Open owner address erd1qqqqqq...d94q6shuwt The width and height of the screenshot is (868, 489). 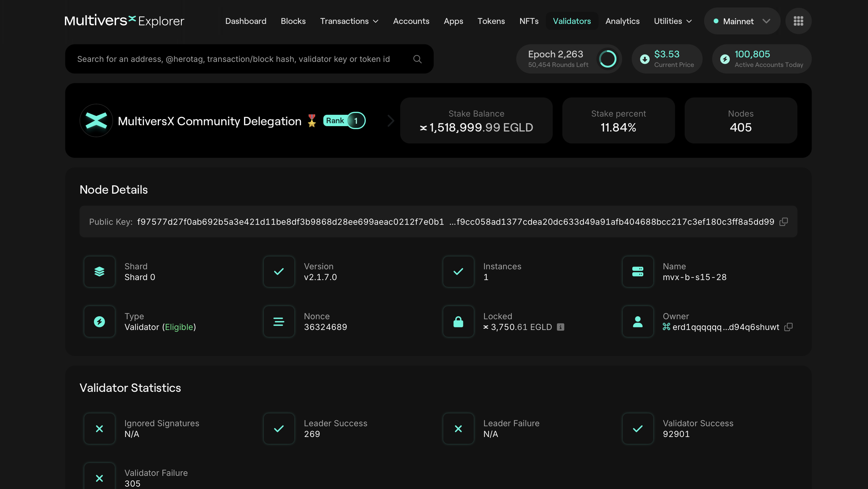point(725,327)
